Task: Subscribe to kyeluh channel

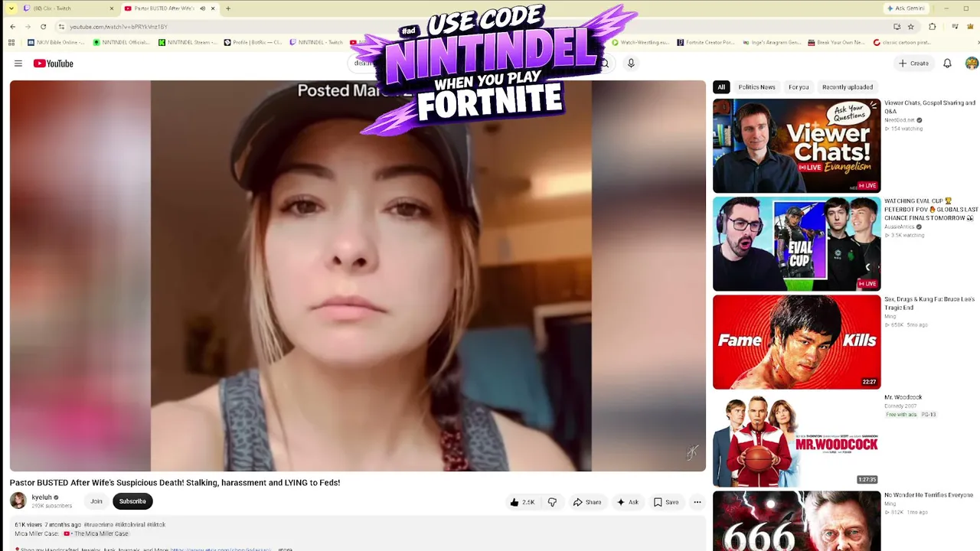Action: [132, 501]
